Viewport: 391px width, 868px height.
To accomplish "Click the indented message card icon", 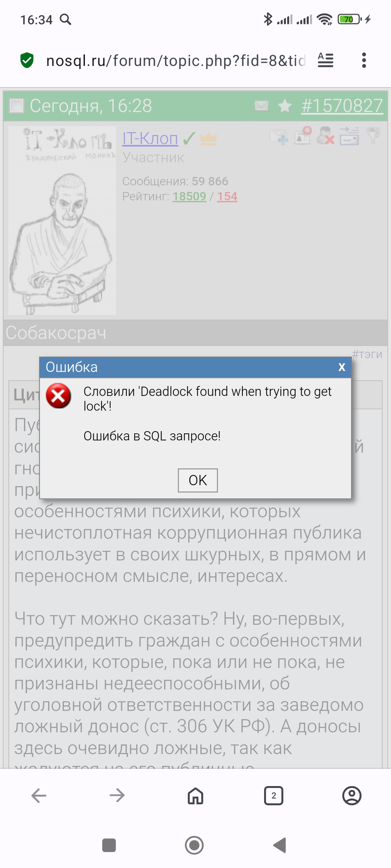I will click(349, 136).
